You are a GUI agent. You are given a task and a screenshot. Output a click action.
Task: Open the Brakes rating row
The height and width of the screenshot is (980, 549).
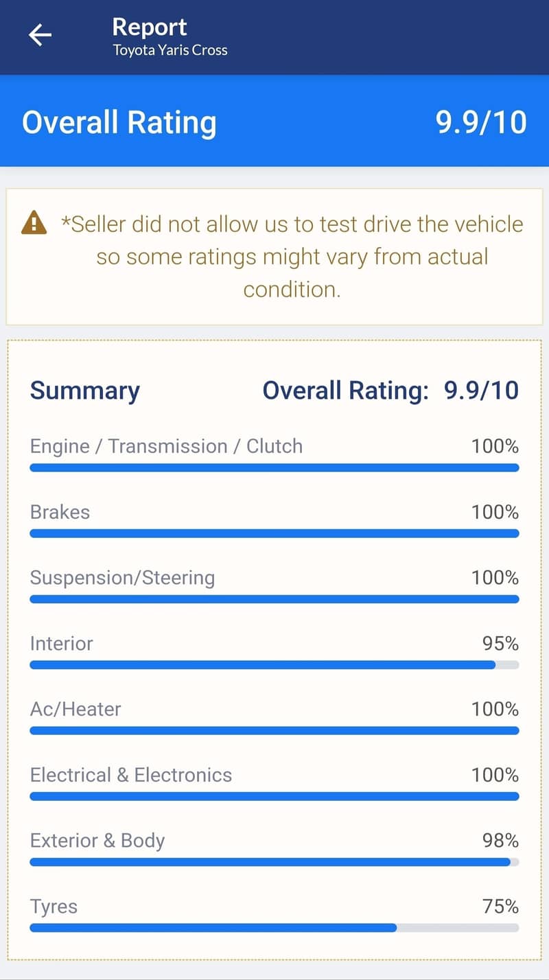[x=60, y=512]
